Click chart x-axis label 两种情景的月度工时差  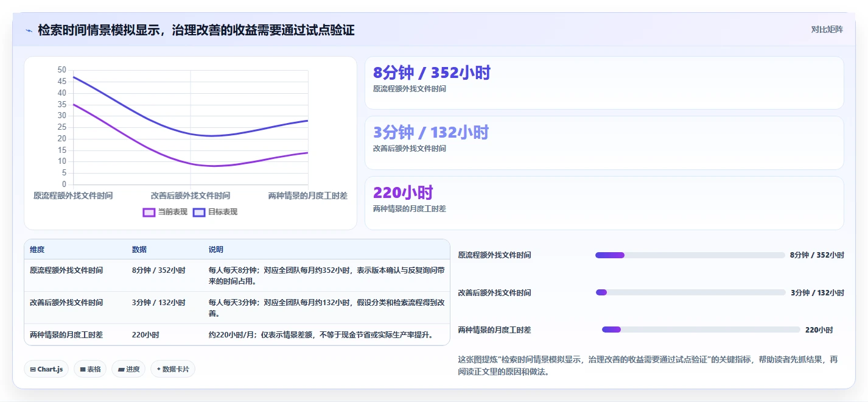(308, 196)
